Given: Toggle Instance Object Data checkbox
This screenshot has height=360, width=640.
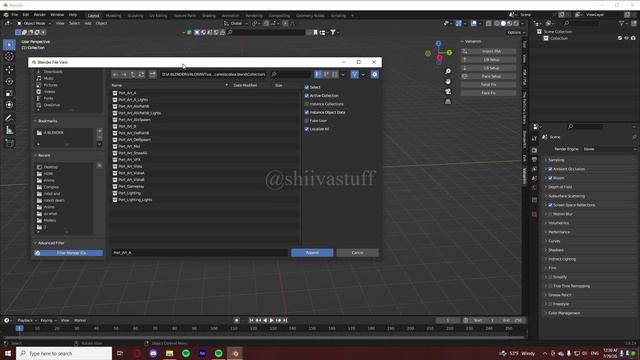Looking at the screenshot, I should point(307,112).
